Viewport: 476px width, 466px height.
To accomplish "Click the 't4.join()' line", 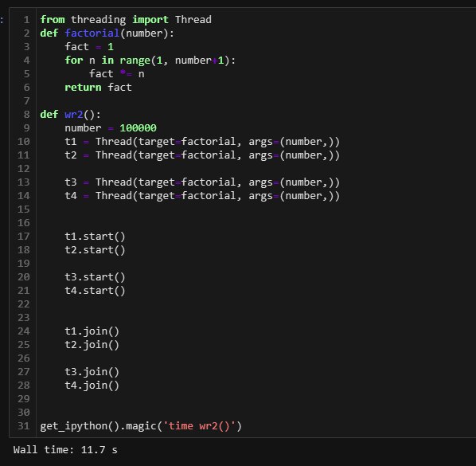I will [x=92, y=386].
